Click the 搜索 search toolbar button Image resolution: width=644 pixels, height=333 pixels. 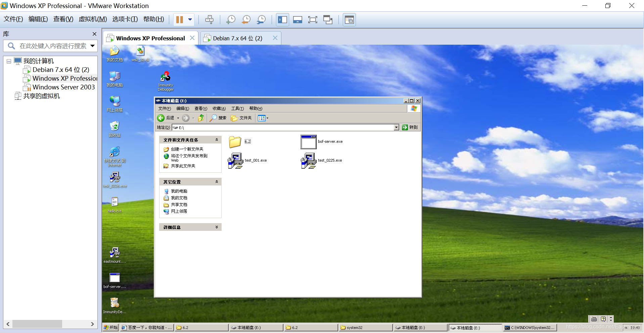pos(218,118)
